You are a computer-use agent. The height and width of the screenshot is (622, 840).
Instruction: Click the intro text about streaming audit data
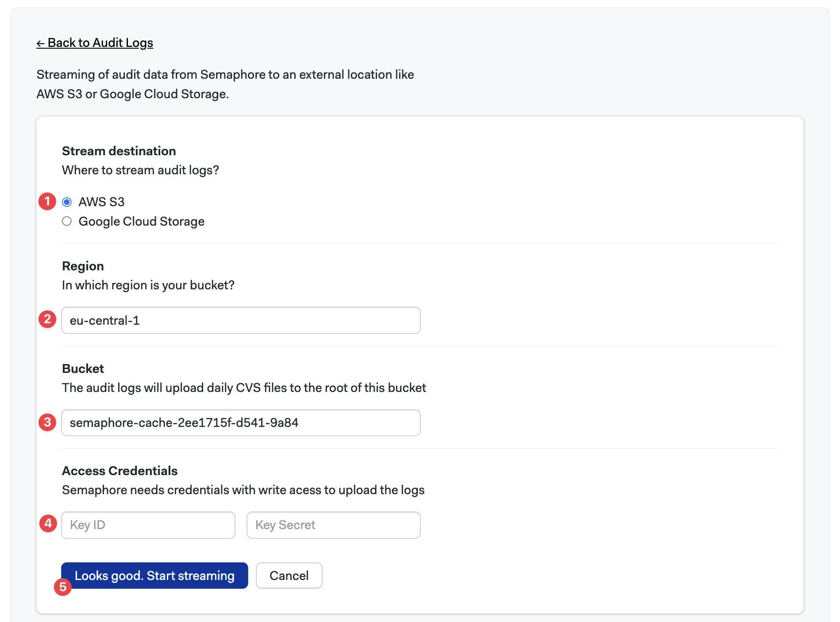[225, 84]
